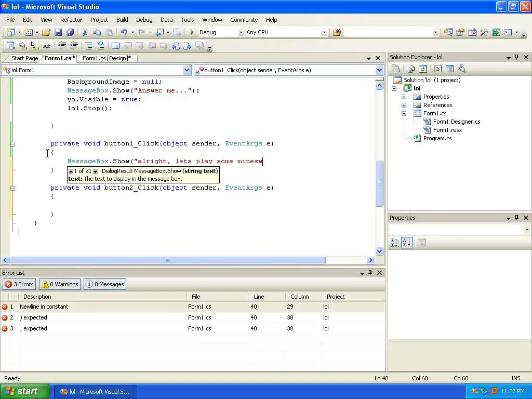Collapse the button2_Click method outline
The height and width of the screenshot is (399, 532).
click(x=12, y=188)
